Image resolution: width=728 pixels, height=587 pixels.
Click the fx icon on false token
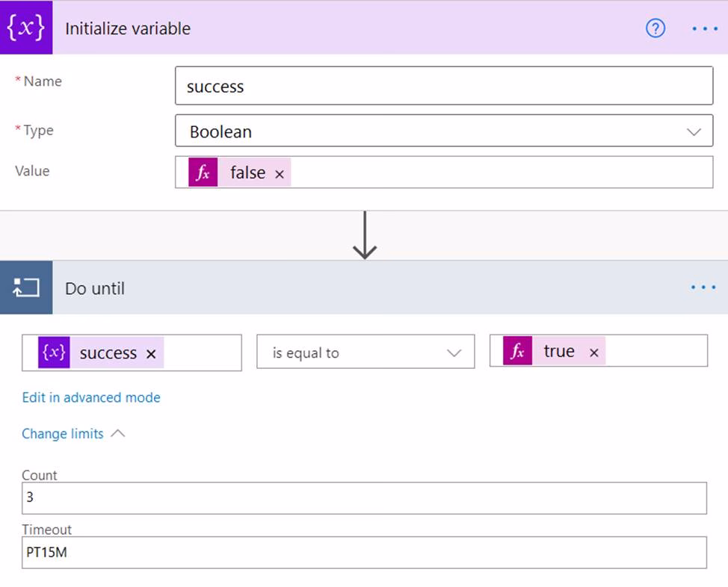point(203,173)
